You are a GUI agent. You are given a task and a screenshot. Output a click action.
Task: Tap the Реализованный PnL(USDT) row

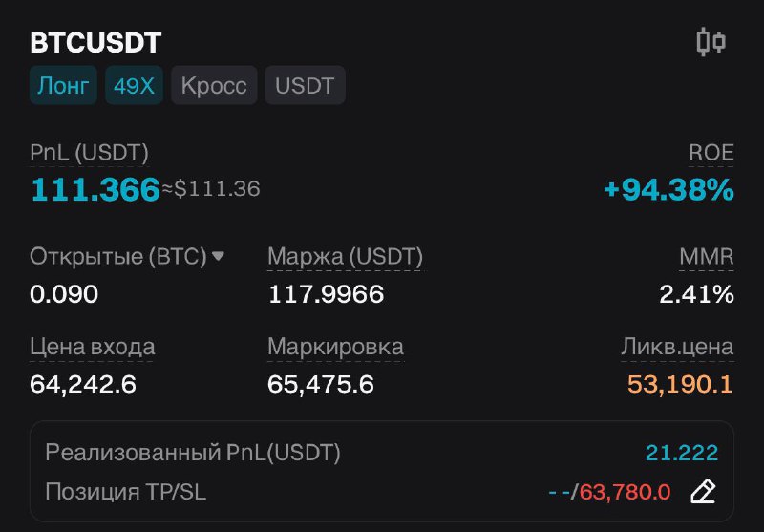click(x=381, y=453)
